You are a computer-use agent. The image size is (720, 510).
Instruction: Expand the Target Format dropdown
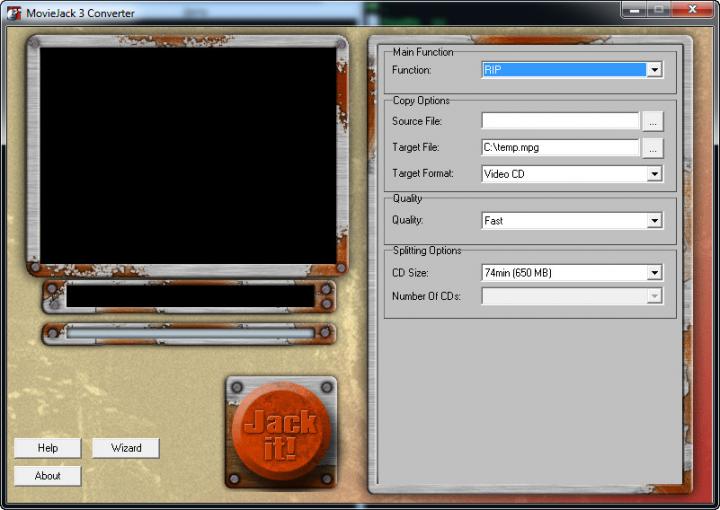click(654, 174)
